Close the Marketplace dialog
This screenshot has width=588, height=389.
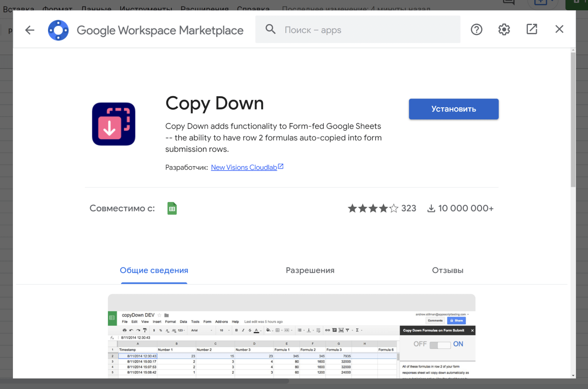[x=559, y=29]
